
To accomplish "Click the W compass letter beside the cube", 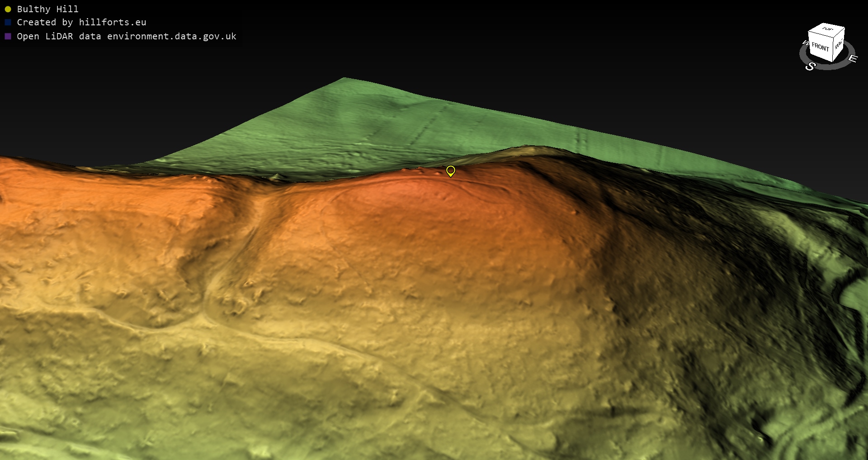I will point(805,43).
